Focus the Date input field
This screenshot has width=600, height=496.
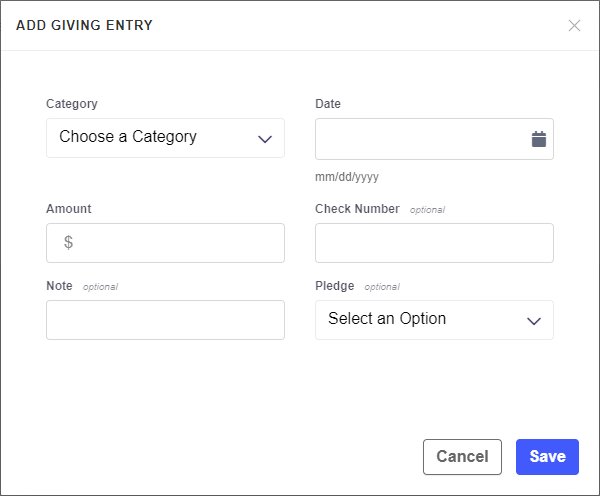[x=420, y=139]
